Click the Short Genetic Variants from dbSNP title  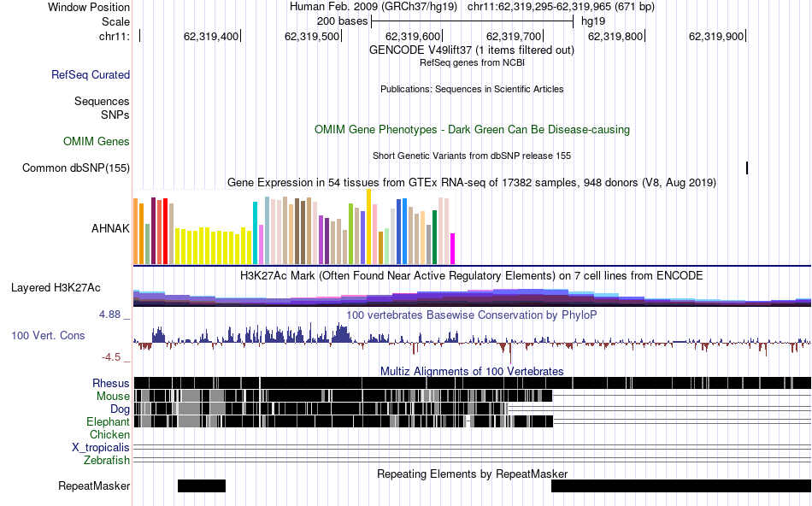point(472,156)
